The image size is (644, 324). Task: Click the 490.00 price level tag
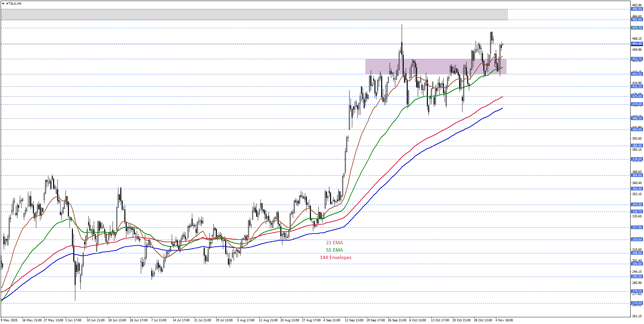(x=637, y=9)
